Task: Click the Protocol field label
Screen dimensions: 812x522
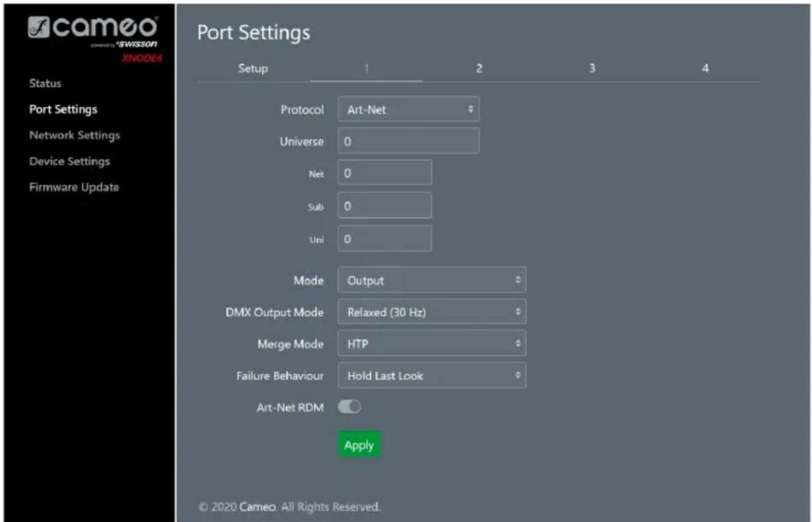Action: (302, 110)
